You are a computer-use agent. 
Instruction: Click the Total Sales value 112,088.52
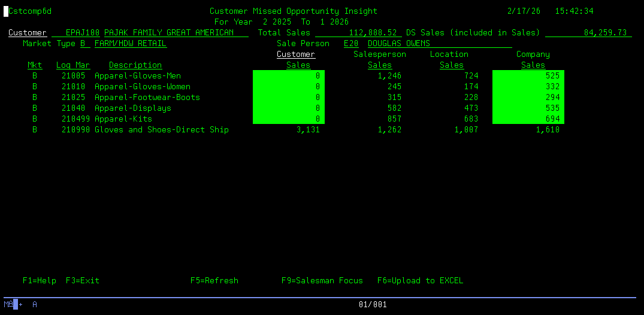(373, 32)
